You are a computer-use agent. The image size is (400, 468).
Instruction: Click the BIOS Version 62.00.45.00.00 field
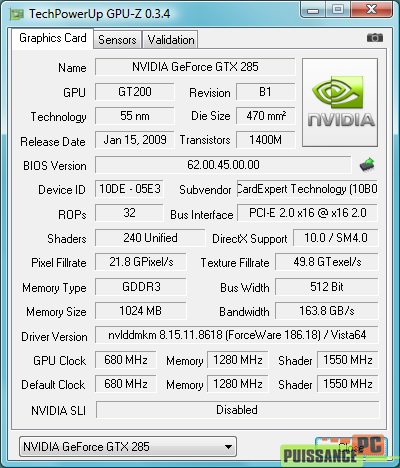tap(223, 165)
